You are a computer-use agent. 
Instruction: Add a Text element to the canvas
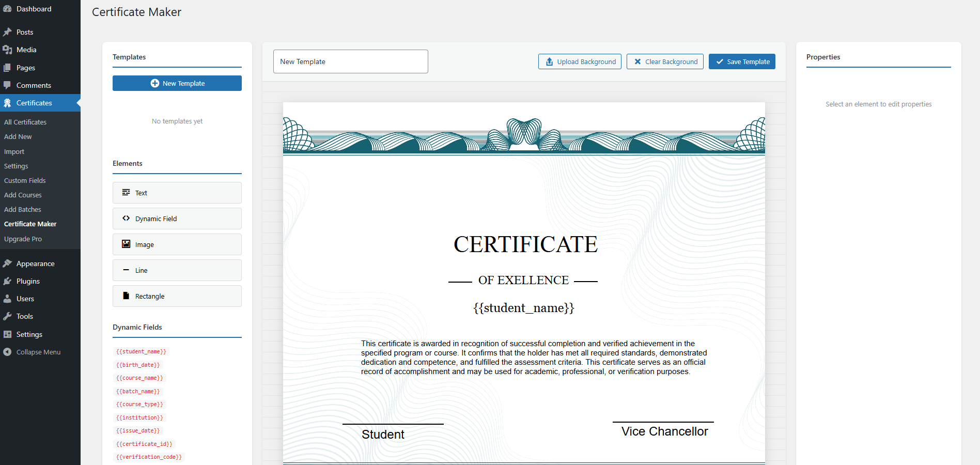pyautogui.click(x=177, y=193)
